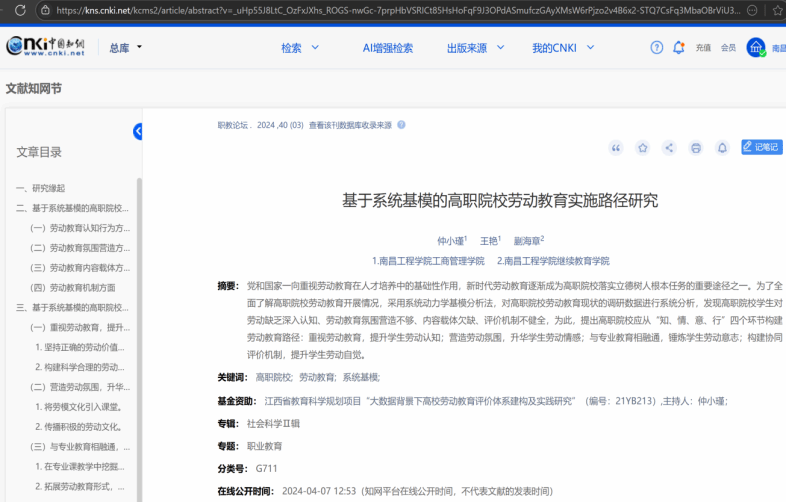This screenshot has width=786, height=502.
Task: Click the institution avatar icon
Action: pyautogui.click(x=756, y=47)
